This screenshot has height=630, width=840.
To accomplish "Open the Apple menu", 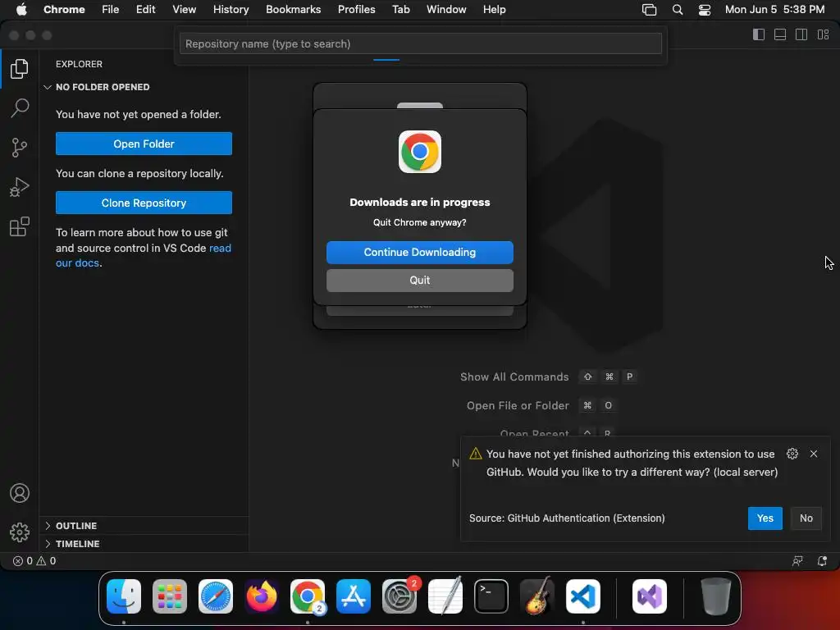I will click(x=21, y=9).
